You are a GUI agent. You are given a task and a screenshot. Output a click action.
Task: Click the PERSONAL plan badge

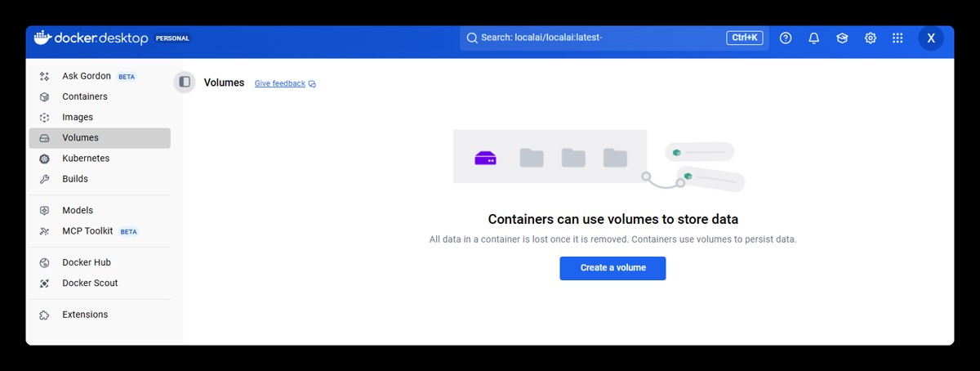pos(172,38)
